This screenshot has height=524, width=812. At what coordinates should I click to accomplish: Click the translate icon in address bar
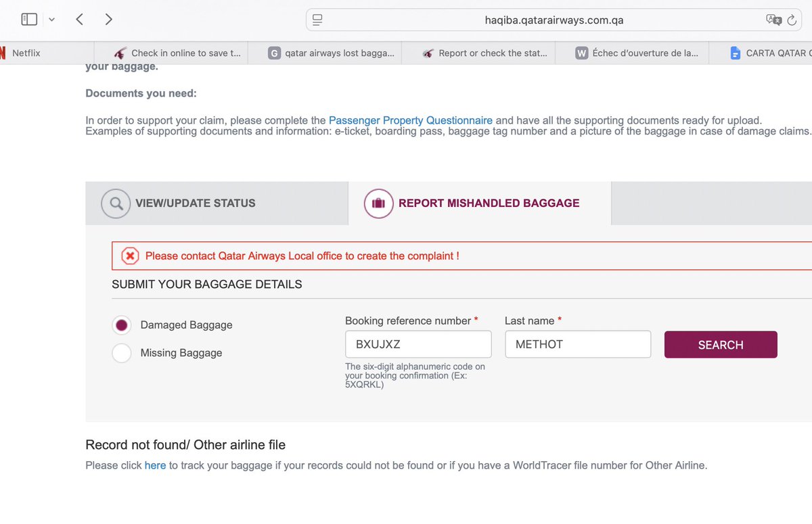coord(774,20)
